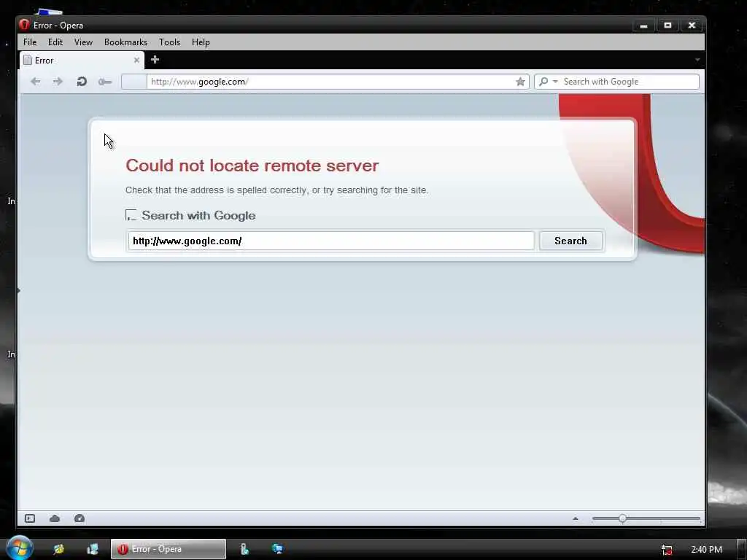Maximize the Opera window
Image resolution: width=747 pixels, height=560 pixels.
[668, 26]
